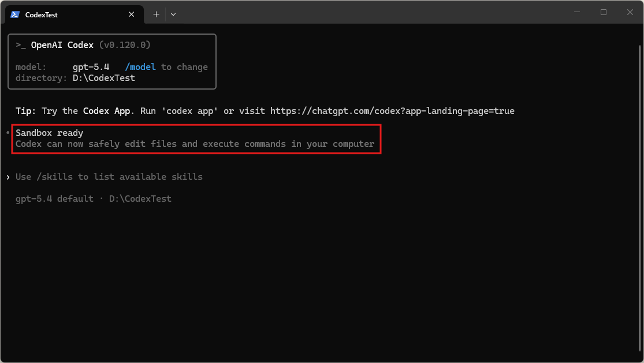Open a new terminal tab with plus button
The height and width of the screenshot is (363, 644).
[156, 14]
